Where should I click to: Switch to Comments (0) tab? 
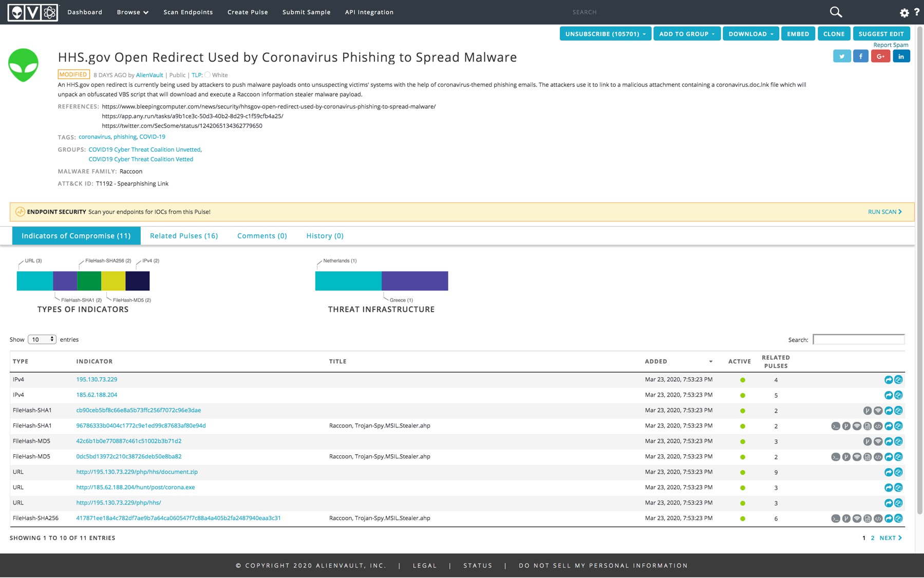(x=262, y=236)
